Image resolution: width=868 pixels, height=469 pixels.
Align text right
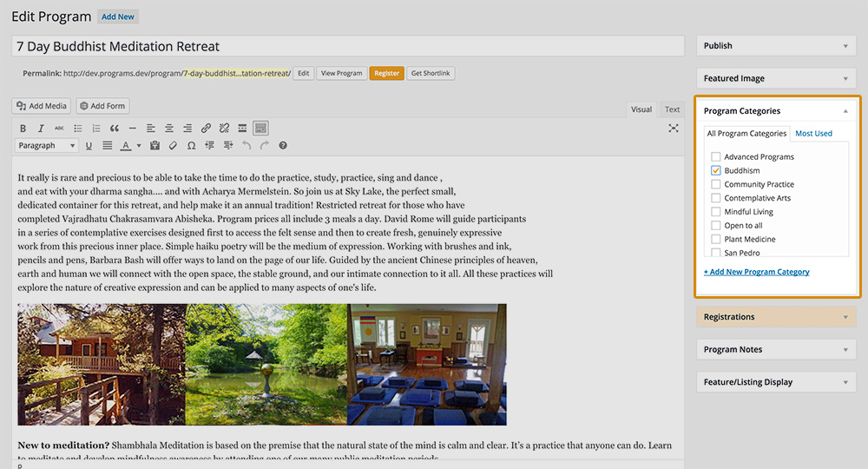(x=187, y=128)
